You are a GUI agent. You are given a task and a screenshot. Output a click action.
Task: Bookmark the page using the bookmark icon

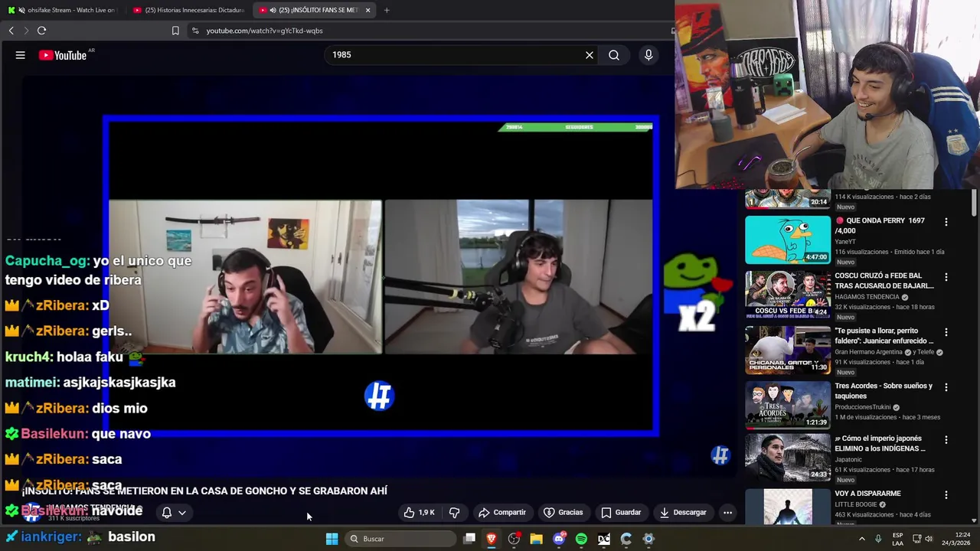point(175,31)
